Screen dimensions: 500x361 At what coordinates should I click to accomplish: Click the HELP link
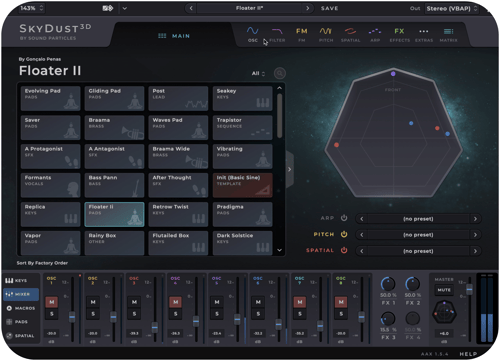tap(468, 354)
